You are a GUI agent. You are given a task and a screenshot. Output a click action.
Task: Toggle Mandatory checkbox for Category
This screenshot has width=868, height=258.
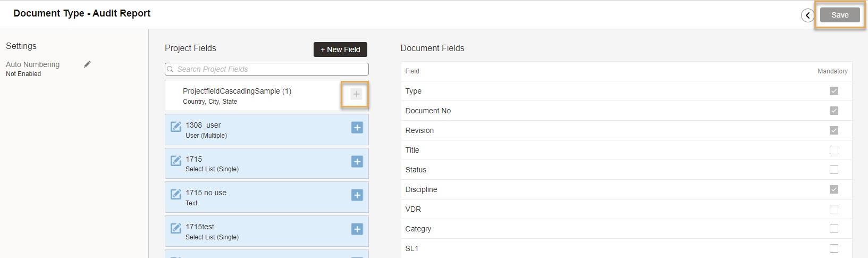834,229
